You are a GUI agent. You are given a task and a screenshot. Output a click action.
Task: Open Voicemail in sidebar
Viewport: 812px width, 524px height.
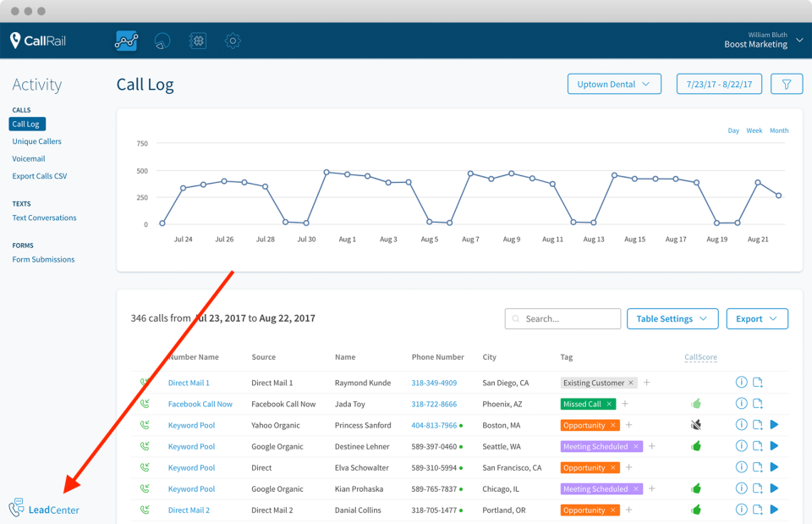pyautogui.click(x=29, y=158)
